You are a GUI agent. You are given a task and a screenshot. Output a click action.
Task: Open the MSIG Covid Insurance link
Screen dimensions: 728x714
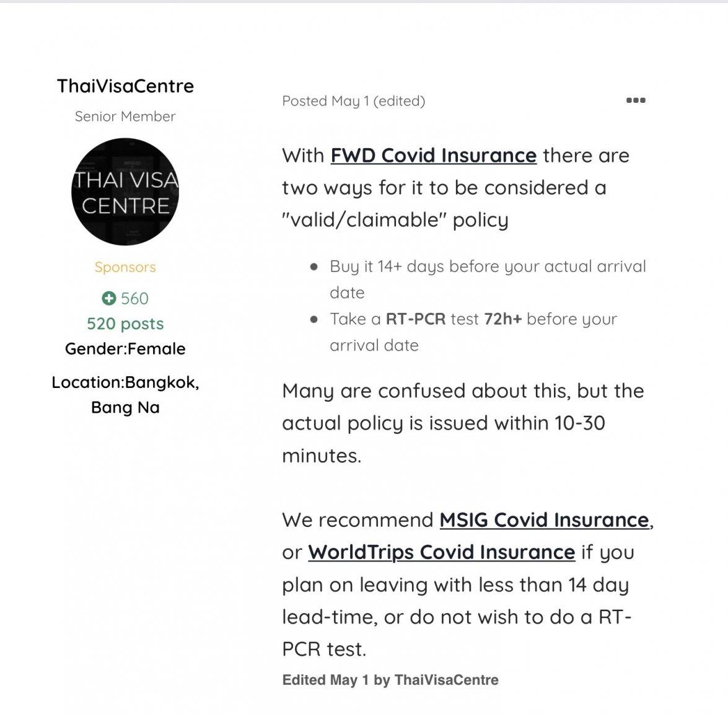pos(544,520)
